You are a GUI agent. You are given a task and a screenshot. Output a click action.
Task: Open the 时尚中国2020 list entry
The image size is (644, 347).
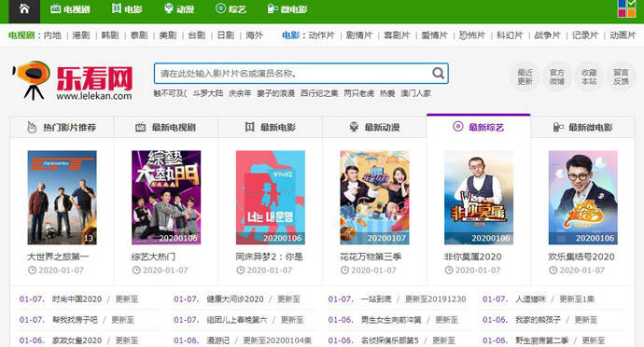tap(77, 298)
